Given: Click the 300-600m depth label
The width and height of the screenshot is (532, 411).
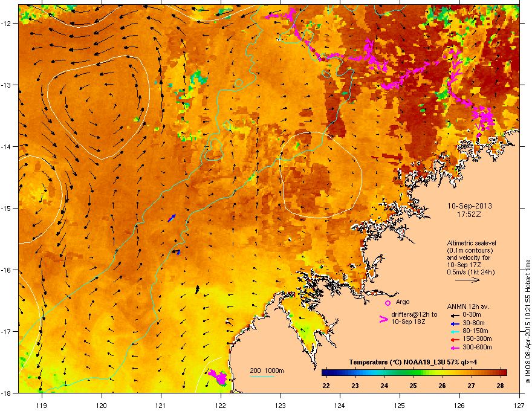Looking at the screenshot, I should 477,347.
